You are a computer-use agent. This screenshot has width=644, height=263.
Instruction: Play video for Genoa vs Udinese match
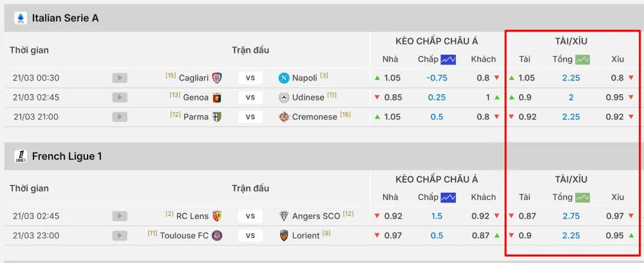(119, 97)
